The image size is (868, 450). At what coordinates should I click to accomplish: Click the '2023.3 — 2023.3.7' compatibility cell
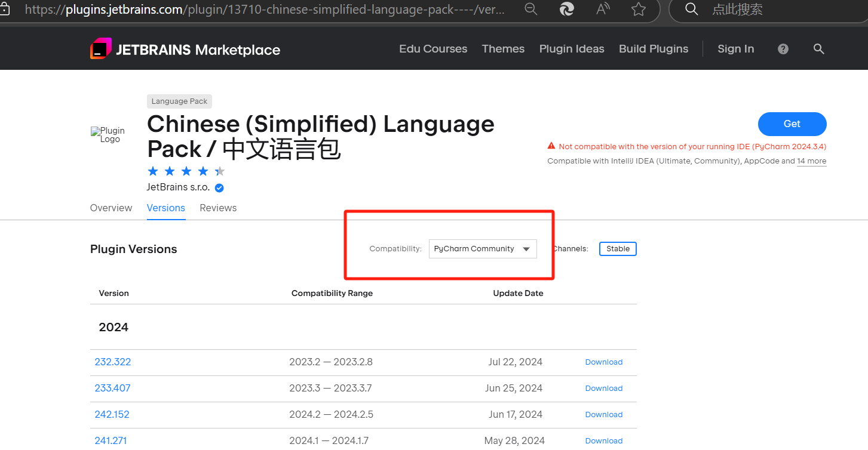click(330, 388)
